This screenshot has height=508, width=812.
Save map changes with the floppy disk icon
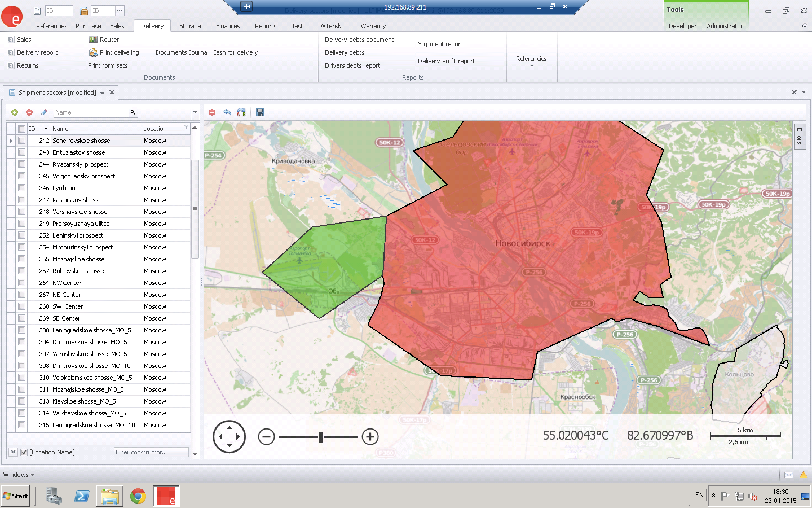coord(260,112)
